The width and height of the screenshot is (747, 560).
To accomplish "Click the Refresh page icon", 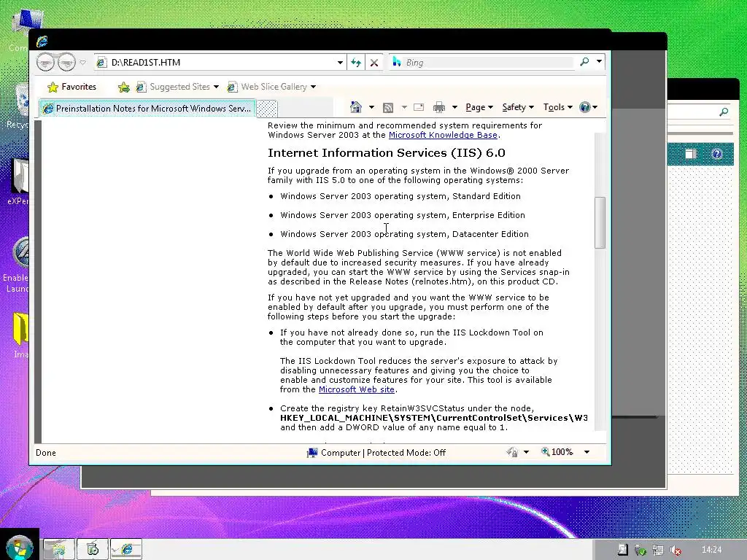I will 356,63.
